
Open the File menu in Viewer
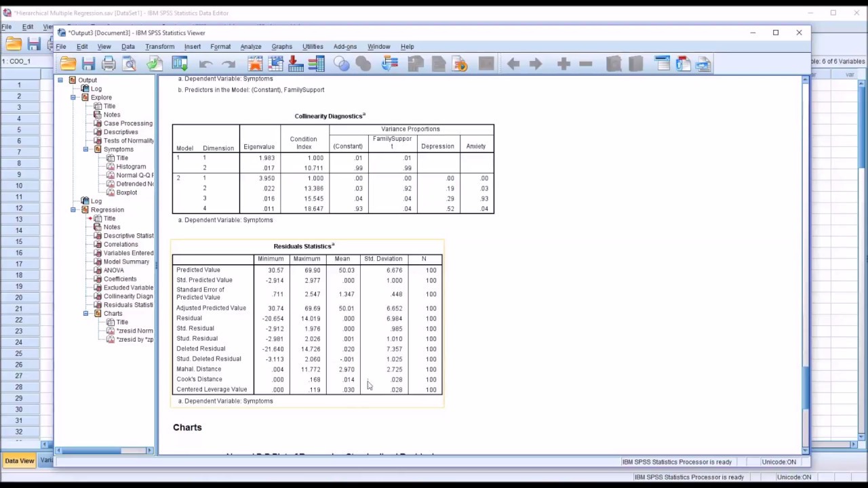click(61, 47)
